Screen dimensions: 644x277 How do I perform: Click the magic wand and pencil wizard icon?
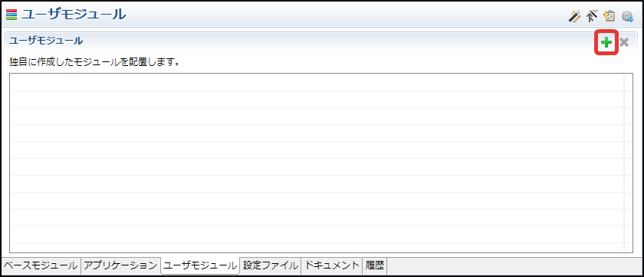point(574,16)
